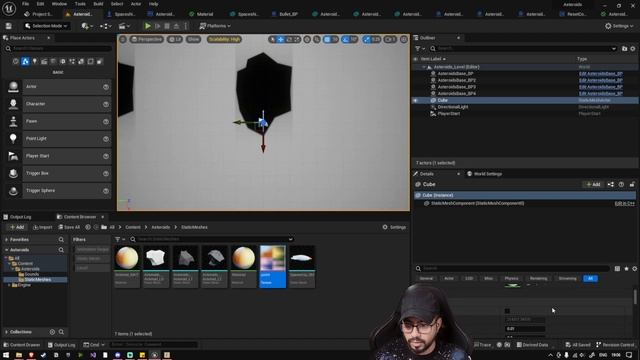Image resolution: width=640 pixels, height=360 pixels.
Task: Open the Actor menu
Action: coord(136,4)
